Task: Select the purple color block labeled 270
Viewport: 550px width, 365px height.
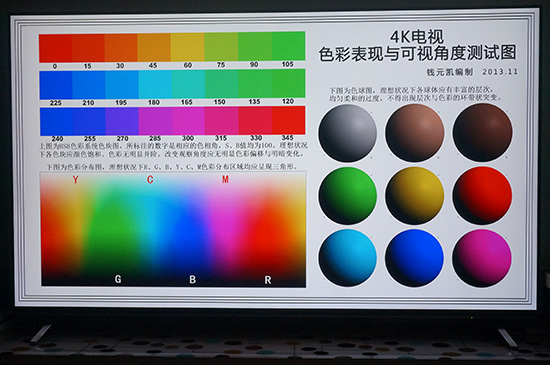Action: point(122,121)
